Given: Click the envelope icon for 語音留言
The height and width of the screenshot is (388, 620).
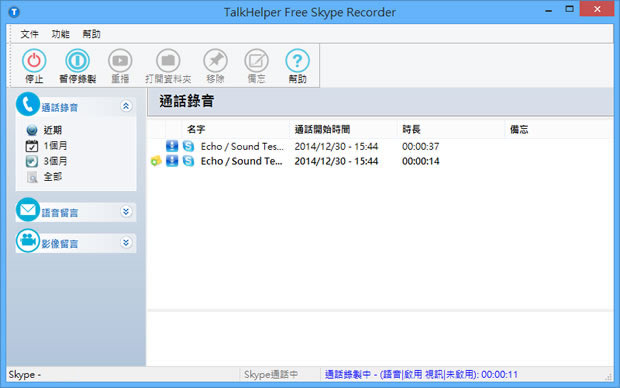Looking at the screenshot, I should click(x=28, y=210).
